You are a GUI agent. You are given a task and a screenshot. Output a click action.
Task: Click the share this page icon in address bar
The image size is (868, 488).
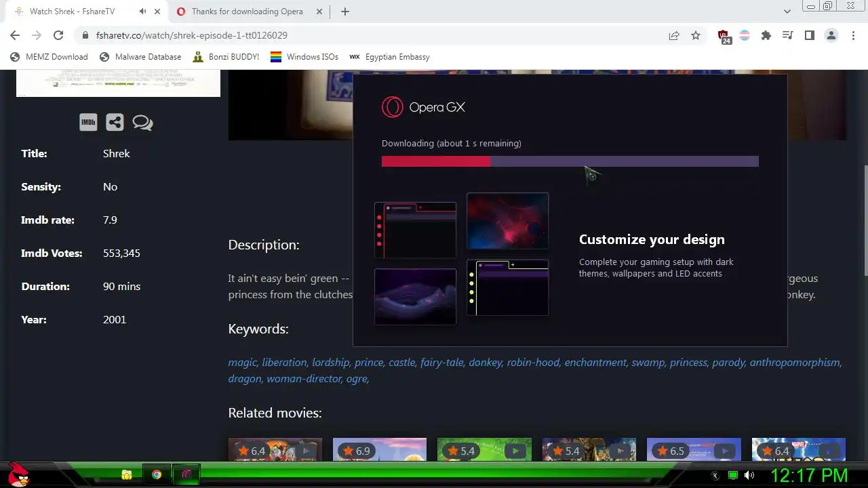pyautogui.click(x=674, y=35)
